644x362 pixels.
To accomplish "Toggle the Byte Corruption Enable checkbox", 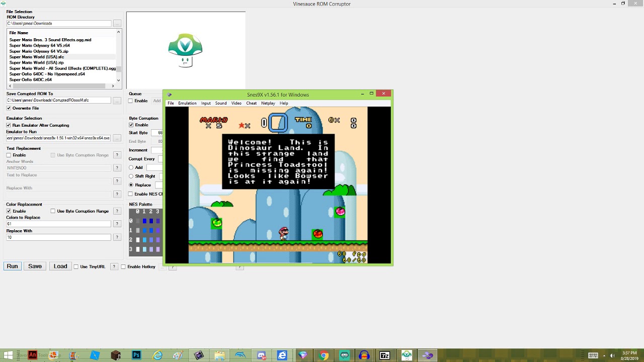I will (x=131, y=125).
